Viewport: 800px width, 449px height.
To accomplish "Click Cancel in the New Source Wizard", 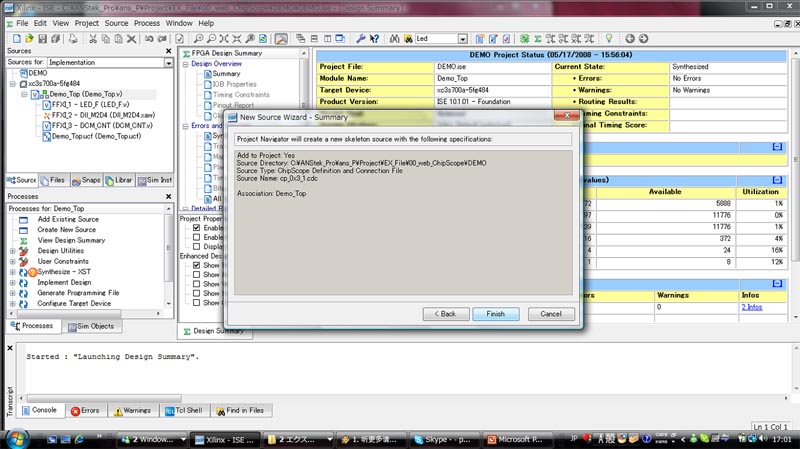I will coord(551,314).
